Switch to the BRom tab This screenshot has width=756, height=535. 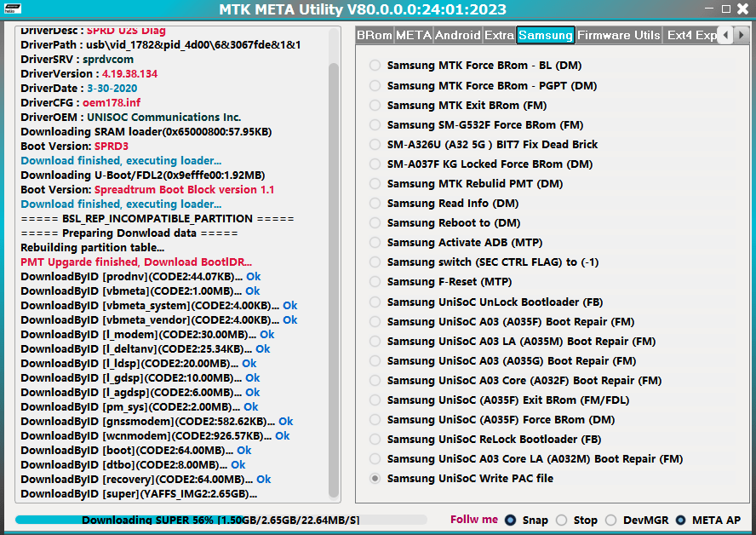click(373, 35)
